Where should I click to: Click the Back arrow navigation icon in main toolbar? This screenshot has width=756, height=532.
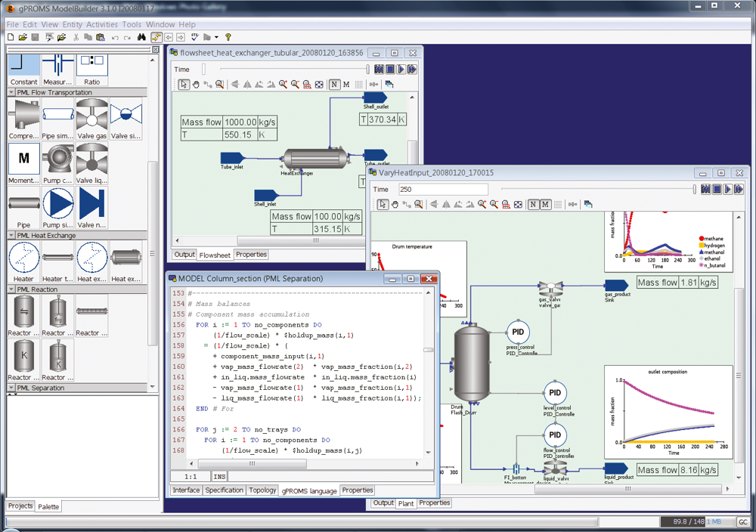[x=169, y=37]
